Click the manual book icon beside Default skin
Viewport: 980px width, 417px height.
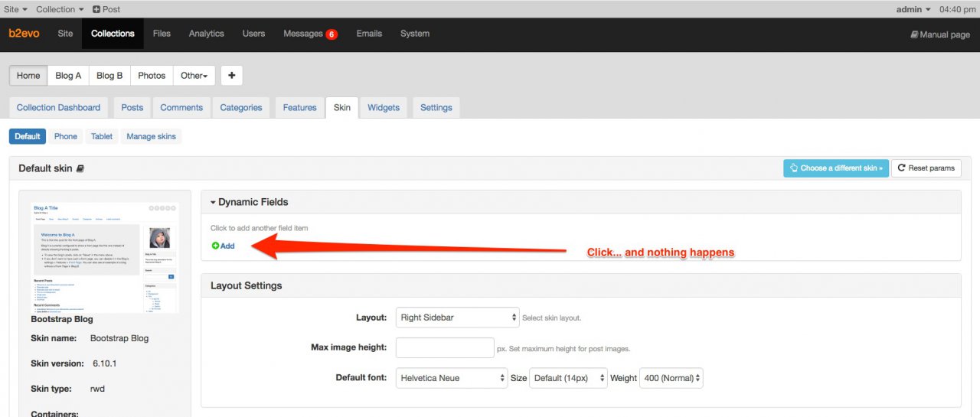[x=80, y=168]
